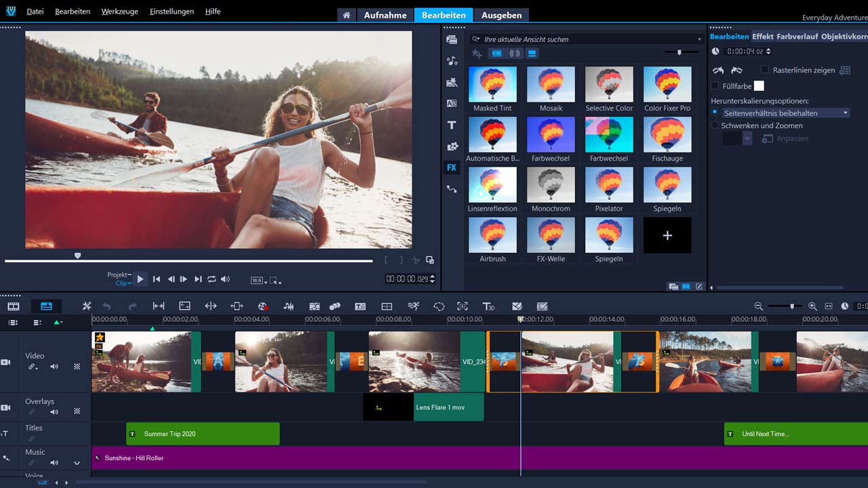Image resolution: width=868 pixels, height=488 pixels.
Task: Switch to the Ausgeben tab
Action: 501,15
